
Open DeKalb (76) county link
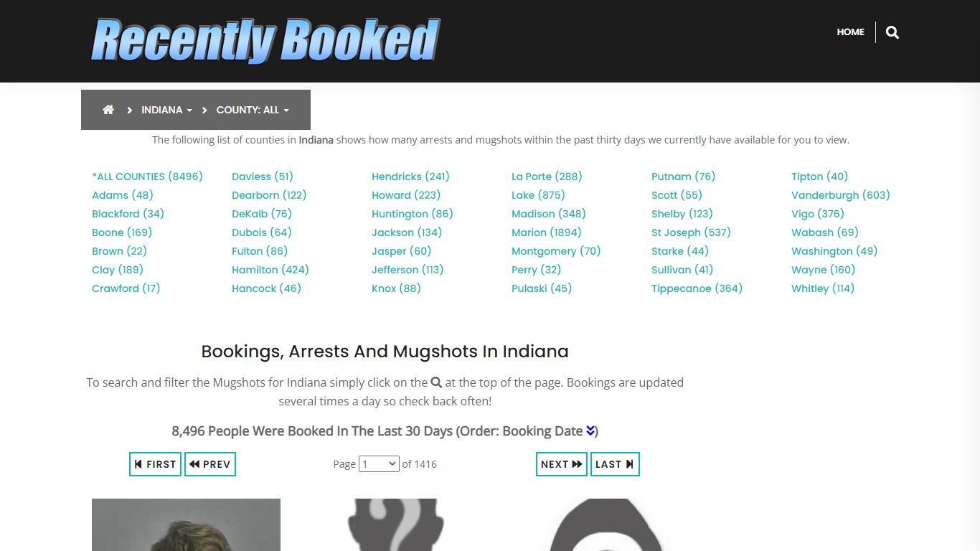coord(262,214)
